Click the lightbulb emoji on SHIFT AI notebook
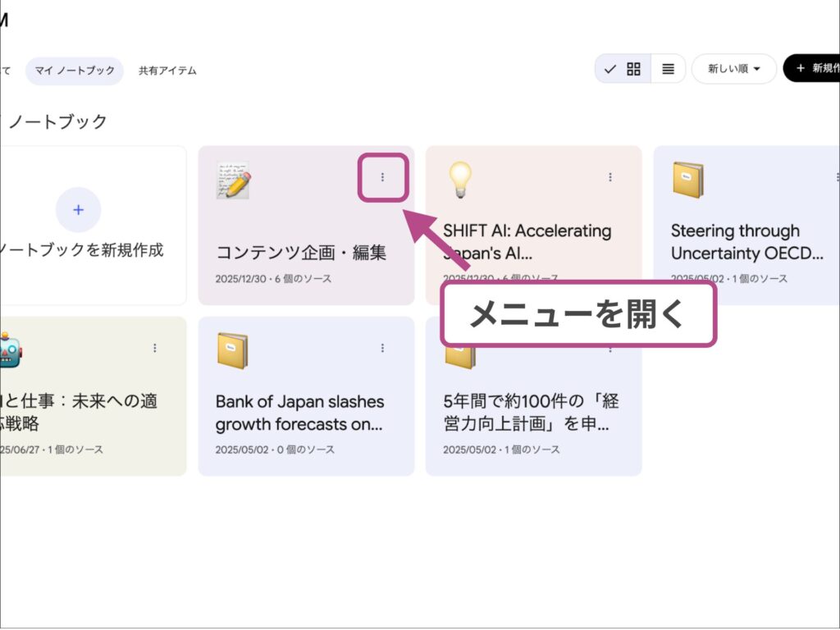 (x=460, y=179)
